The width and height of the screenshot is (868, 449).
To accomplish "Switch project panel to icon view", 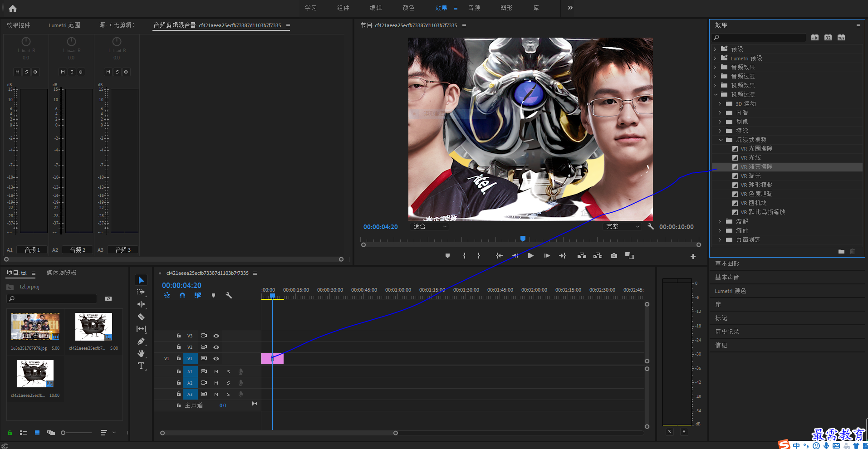I will coord(37,433).
